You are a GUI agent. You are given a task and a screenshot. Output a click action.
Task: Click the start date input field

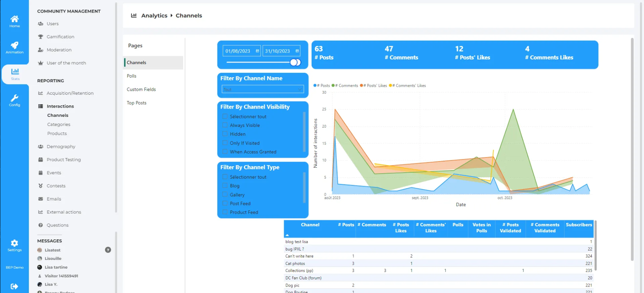(x=238, y=51)
